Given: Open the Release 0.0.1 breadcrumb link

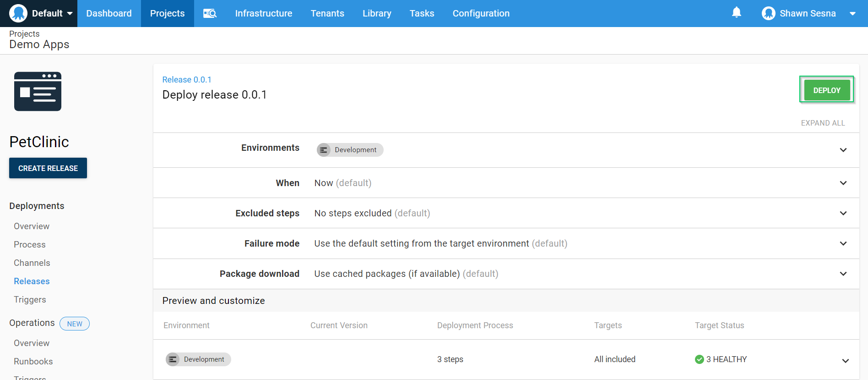Looking at the screenshot, I should [x=187, y=80].
